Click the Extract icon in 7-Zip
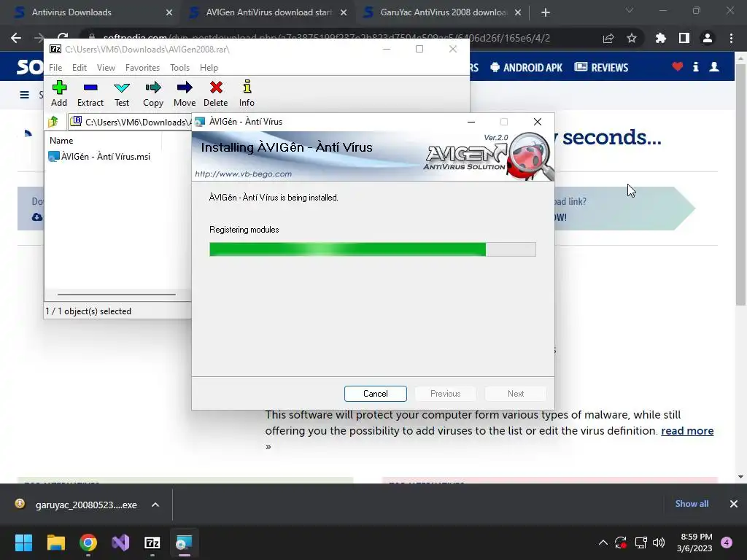The width and height of the screenshot is (747, 560). pyautogui.click(x=90, y=94)
